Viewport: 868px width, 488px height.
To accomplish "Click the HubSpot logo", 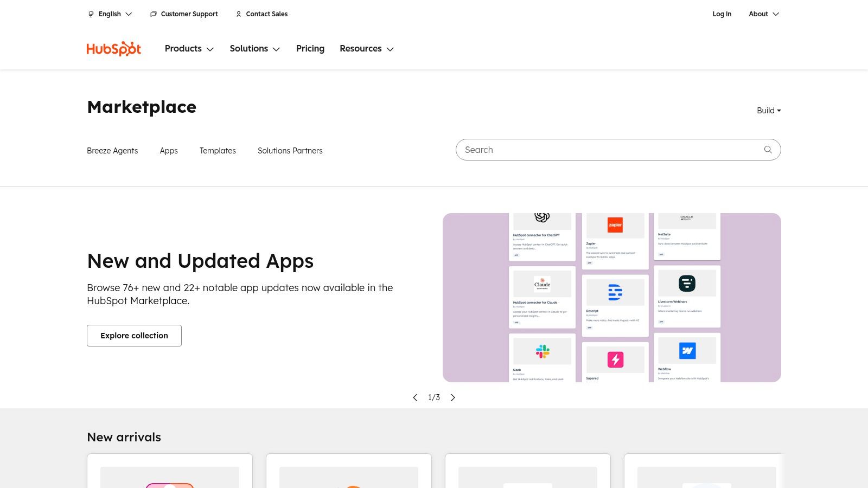I will coord(113,48).
